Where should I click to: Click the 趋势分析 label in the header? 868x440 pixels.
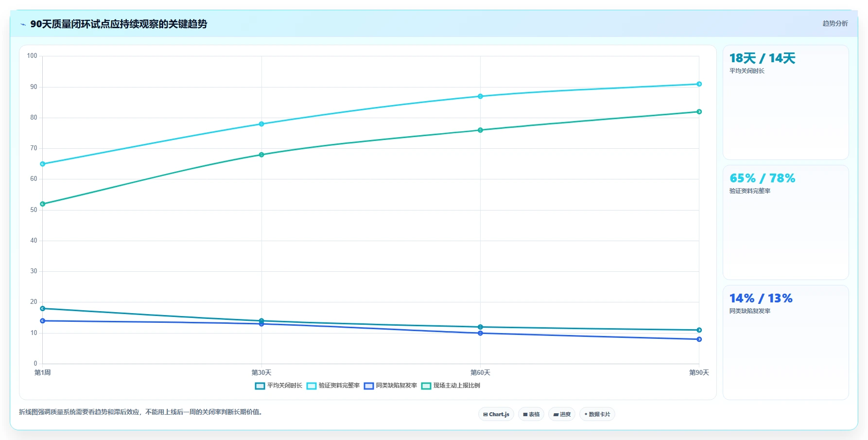pos(835,23)
